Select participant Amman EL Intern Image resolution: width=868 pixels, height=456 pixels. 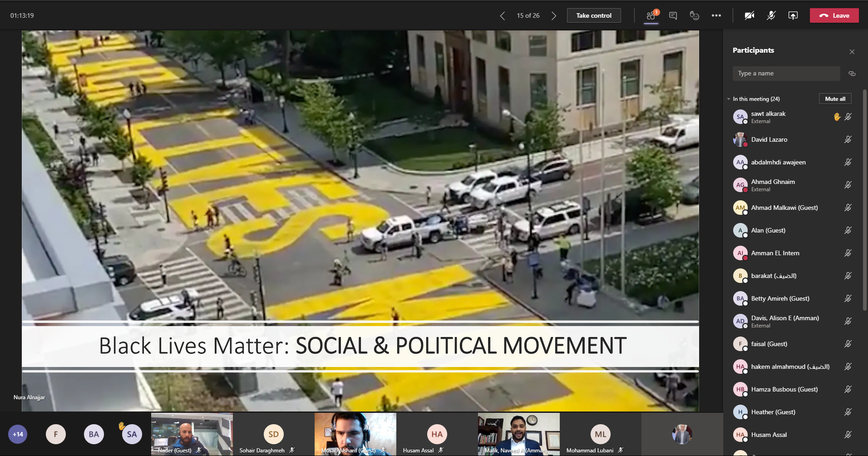(x=793, y=253)
